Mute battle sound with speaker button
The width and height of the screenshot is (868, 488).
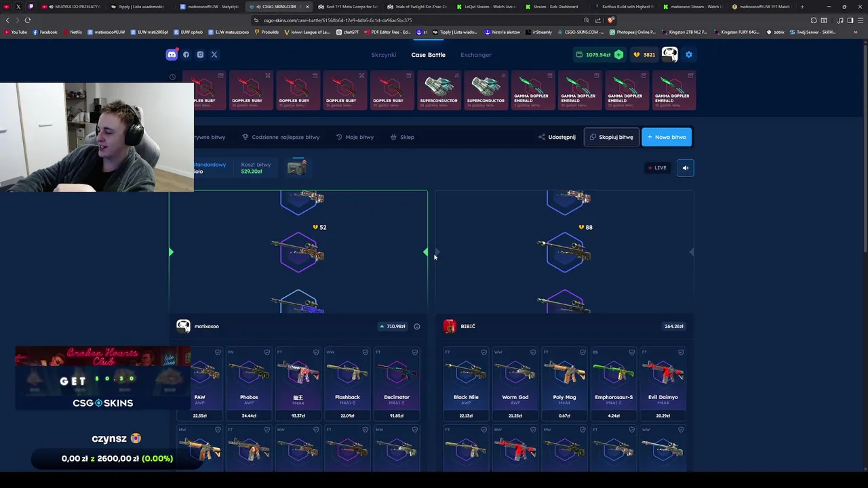pos(685,167)
